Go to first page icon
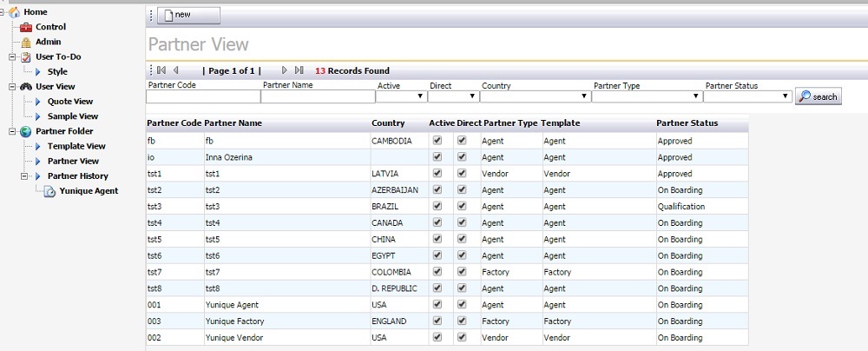Viewport: 868px width, 351px height. (x=161, y=70)
